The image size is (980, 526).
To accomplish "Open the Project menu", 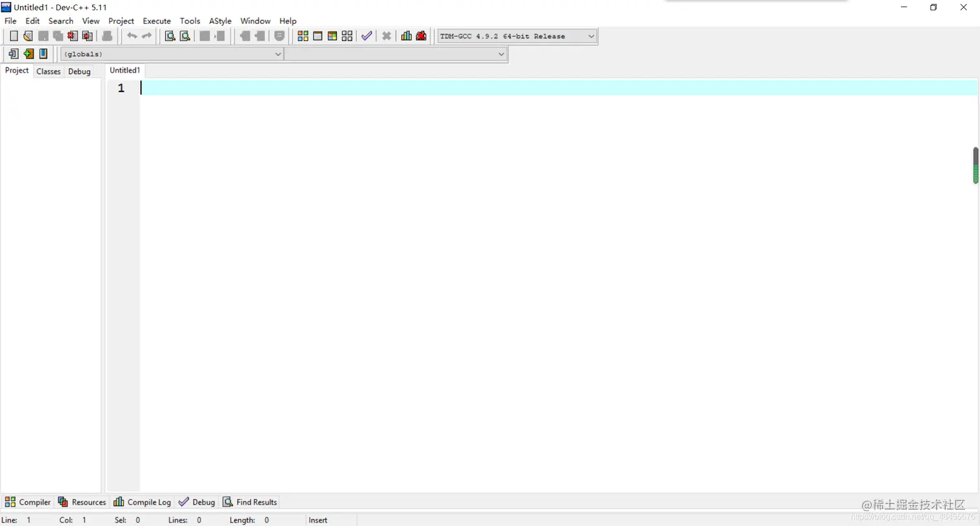I will (121, 21).
